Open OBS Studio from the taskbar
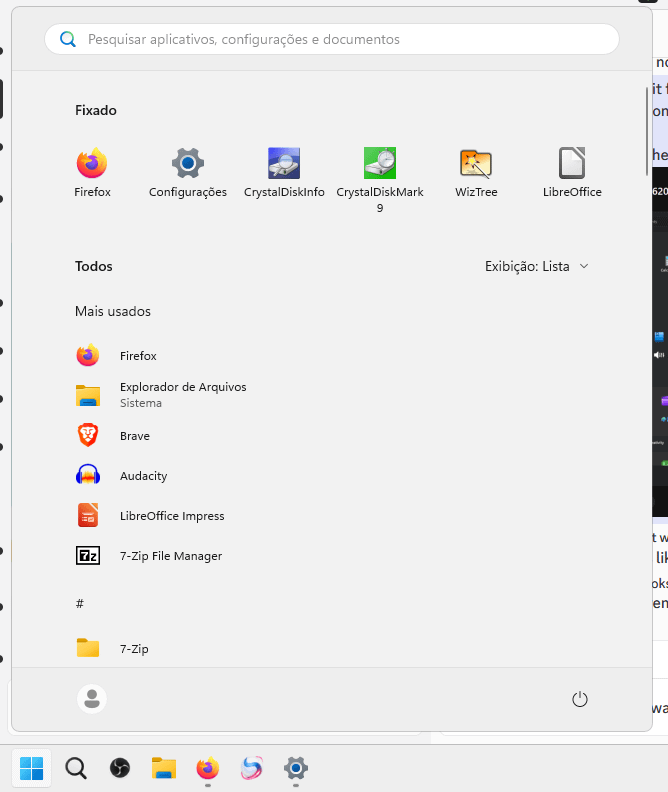Viewport: 668px width, 792px height. point(120,768)
